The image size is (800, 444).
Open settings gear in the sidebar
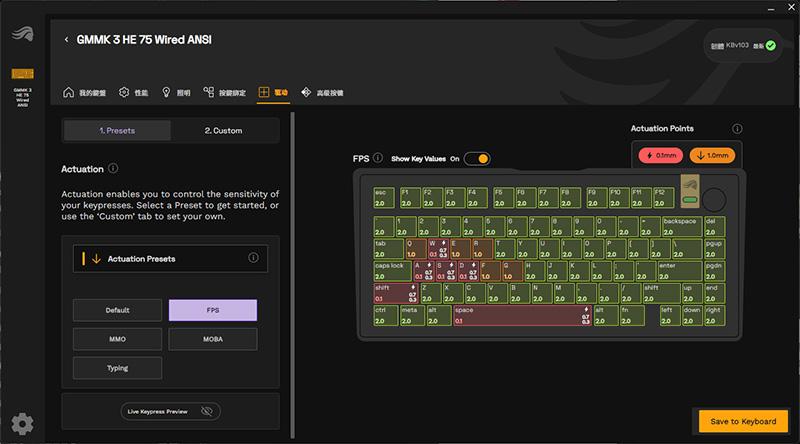22,424
